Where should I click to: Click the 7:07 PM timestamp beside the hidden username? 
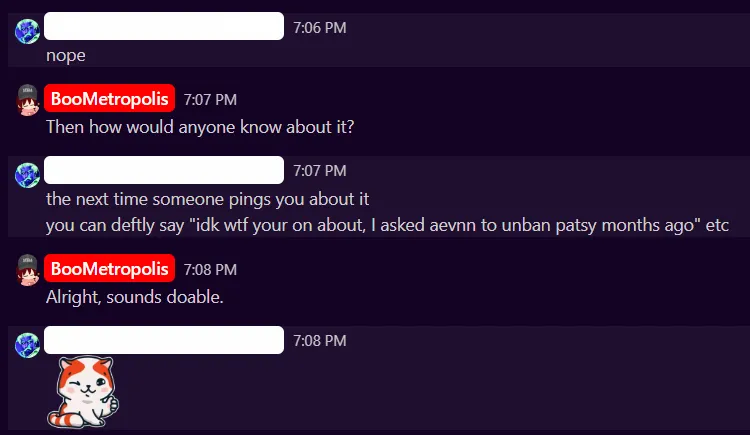[320, 171]
